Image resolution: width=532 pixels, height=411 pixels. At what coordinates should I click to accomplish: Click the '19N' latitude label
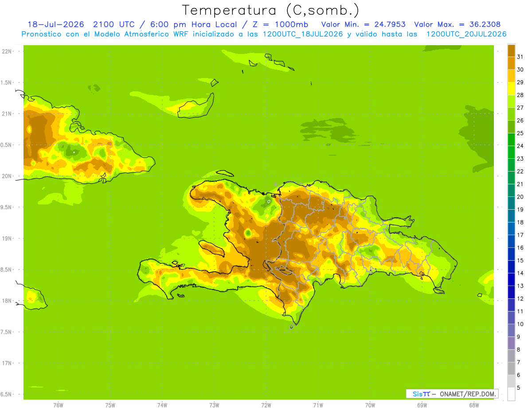point(7,239)
